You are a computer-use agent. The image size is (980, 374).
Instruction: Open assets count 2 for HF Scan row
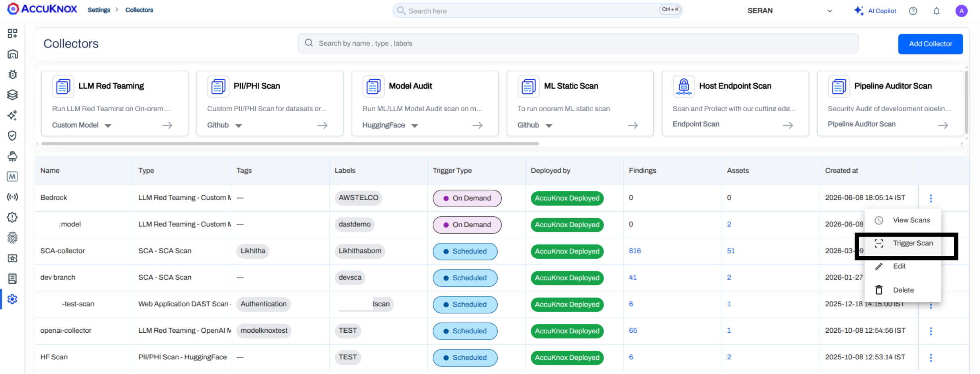coord(729,357)
